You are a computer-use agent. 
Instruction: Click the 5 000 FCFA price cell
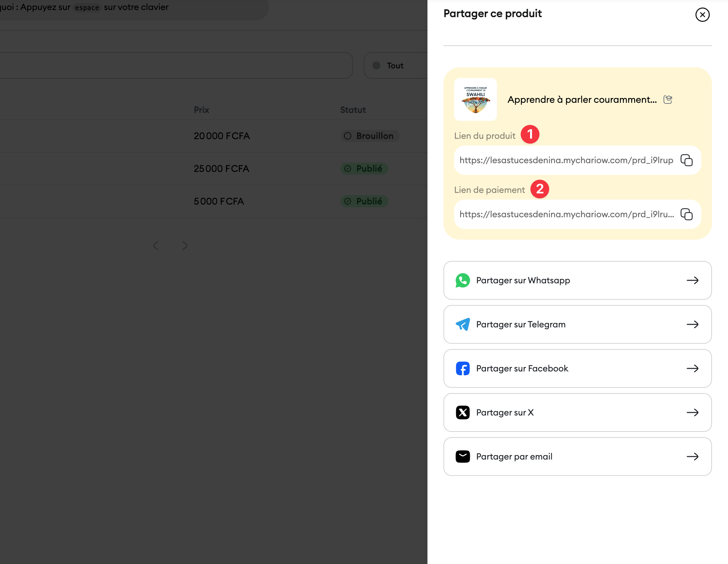coord(219,201)
